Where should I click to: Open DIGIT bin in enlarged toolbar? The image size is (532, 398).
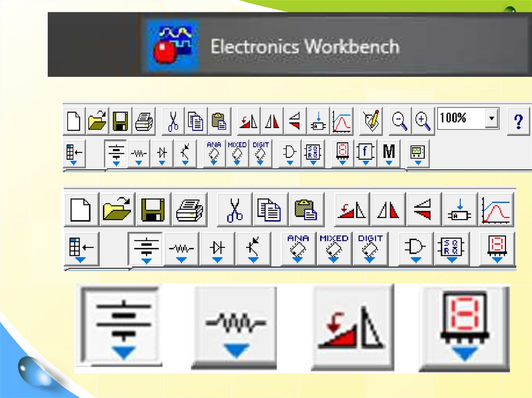click(x=370, y=249)
